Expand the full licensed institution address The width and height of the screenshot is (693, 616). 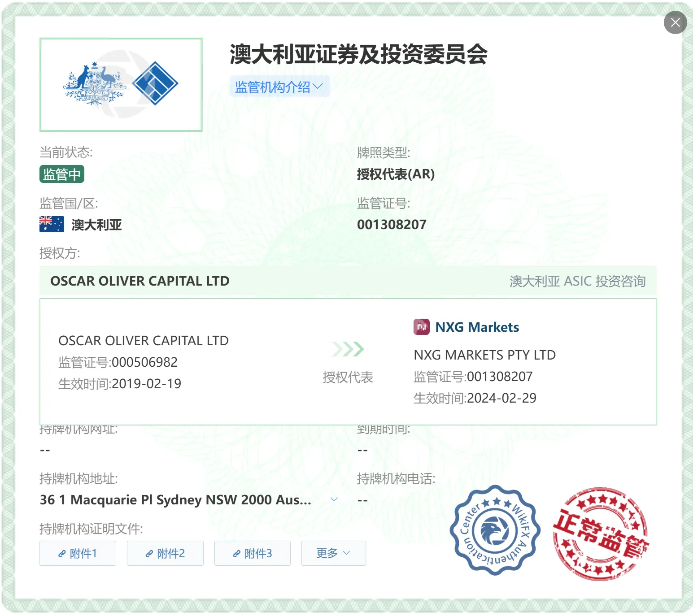[334, 499]
